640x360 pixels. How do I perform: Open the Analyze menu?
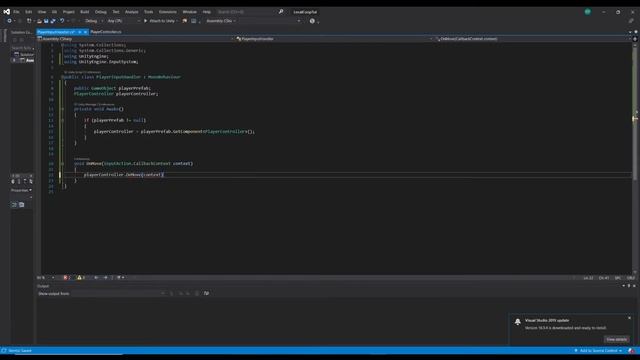tap(131, 12)
